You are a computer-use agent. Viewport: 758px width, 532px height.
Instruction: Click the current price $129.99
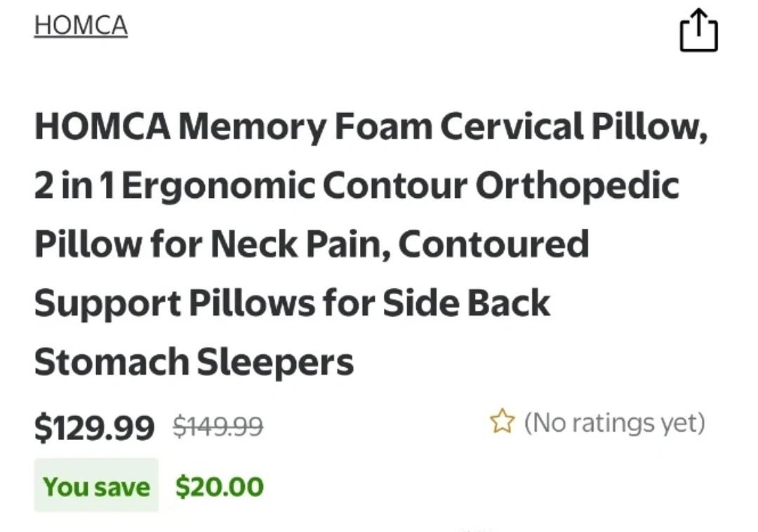(x=94, y=427)
